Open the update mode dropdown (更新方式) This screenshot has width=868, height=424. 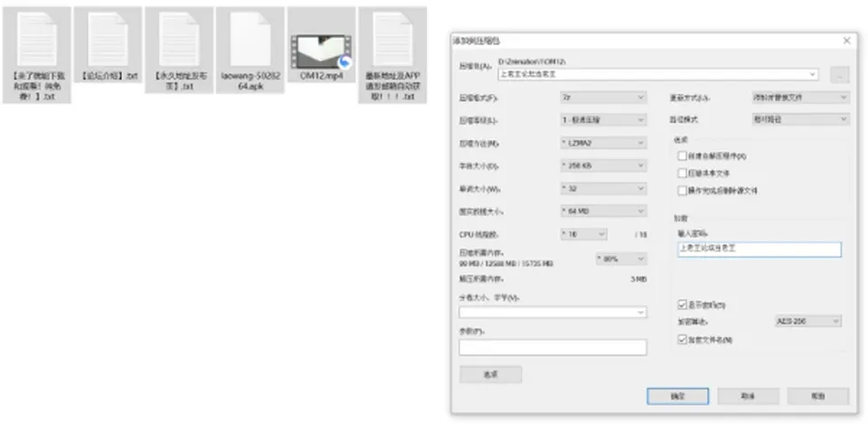tap(800, 98)
